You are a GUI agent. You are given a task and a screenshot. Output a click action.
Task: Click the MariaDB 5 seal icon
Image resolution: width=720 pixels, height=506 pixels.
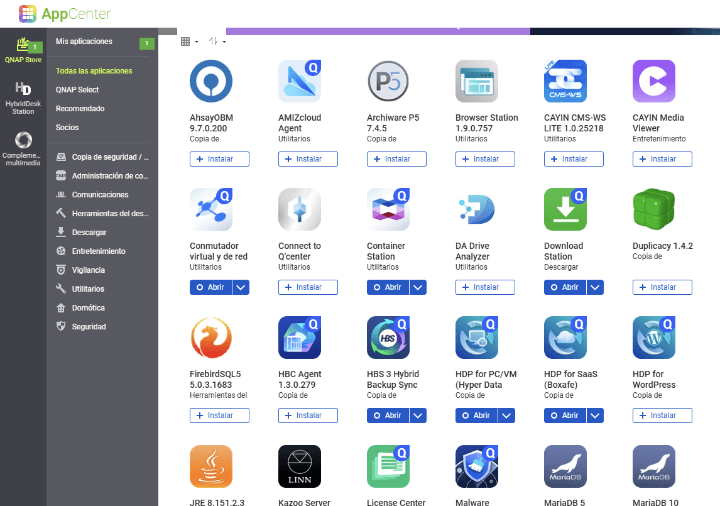pos(565,466)
